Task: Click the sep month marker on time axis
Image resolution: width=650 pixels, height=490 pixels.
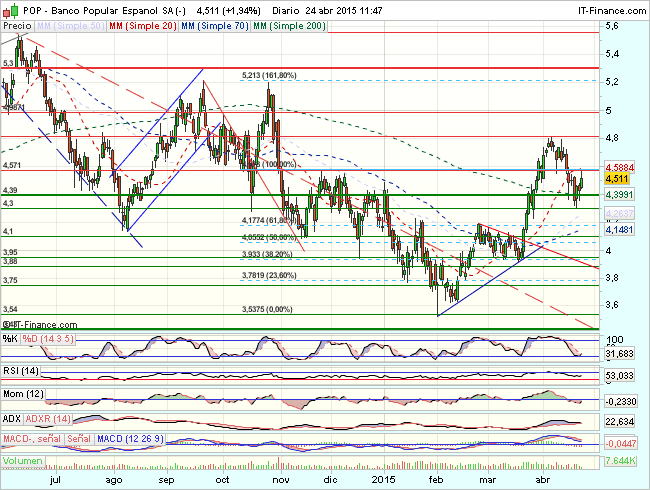Action: 166,480
